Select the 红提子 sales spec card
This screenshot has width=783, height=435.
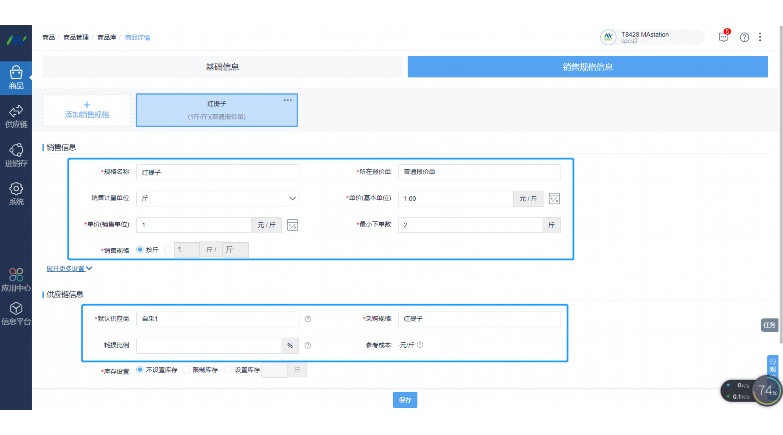click(x=217, y=110)
